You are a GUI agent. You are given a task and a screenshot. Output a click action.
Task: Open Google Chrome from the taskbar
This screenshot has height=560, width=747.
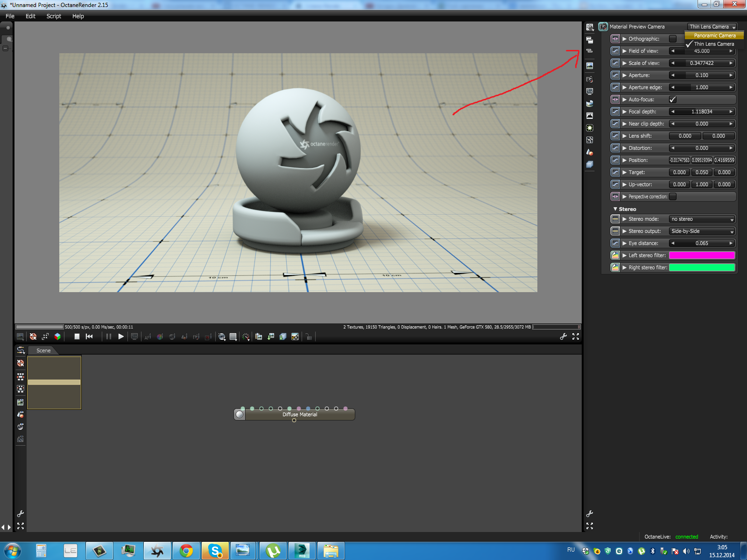coord(186,551)
